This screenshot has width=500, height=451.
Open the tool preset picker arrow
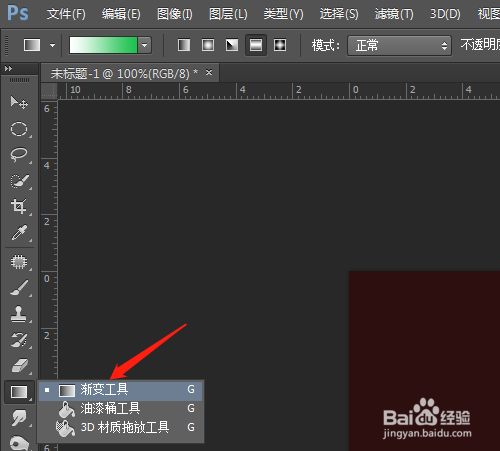click(52, 45)
